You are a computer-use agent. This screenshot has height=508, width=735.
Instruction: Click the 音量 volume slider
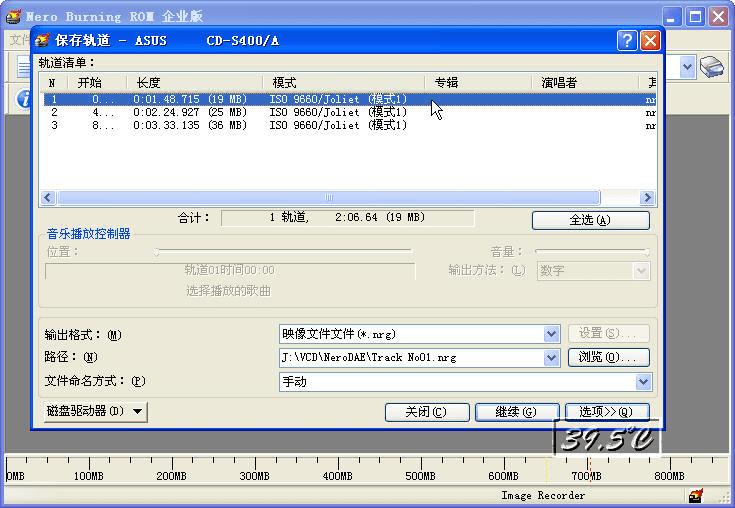coord(592,252)
